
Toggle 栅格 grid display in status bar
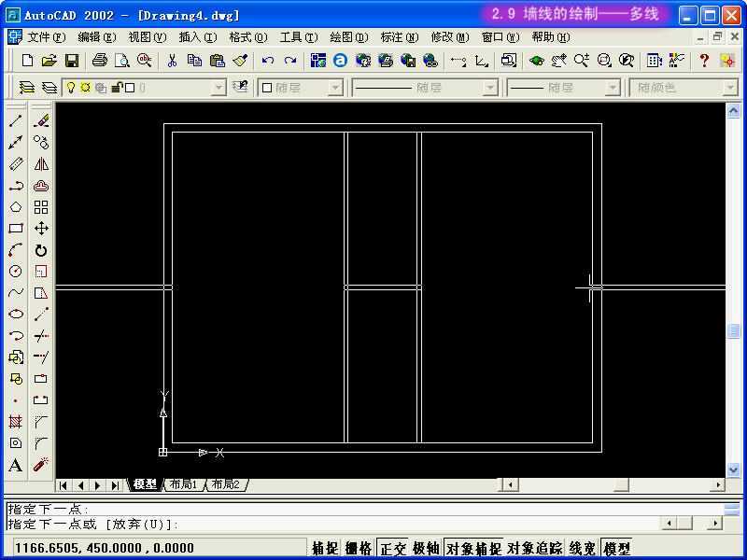click(359, 548)
